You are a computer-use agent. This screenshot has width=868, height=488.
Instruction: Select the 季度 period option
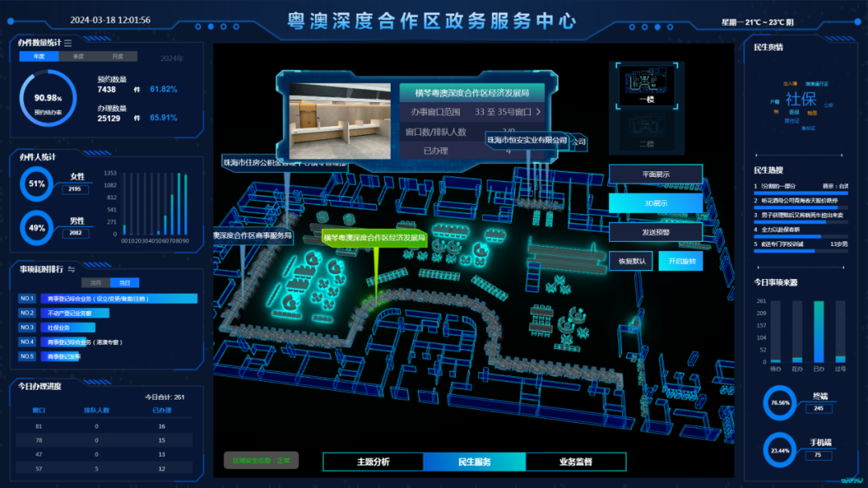(79, 57)
